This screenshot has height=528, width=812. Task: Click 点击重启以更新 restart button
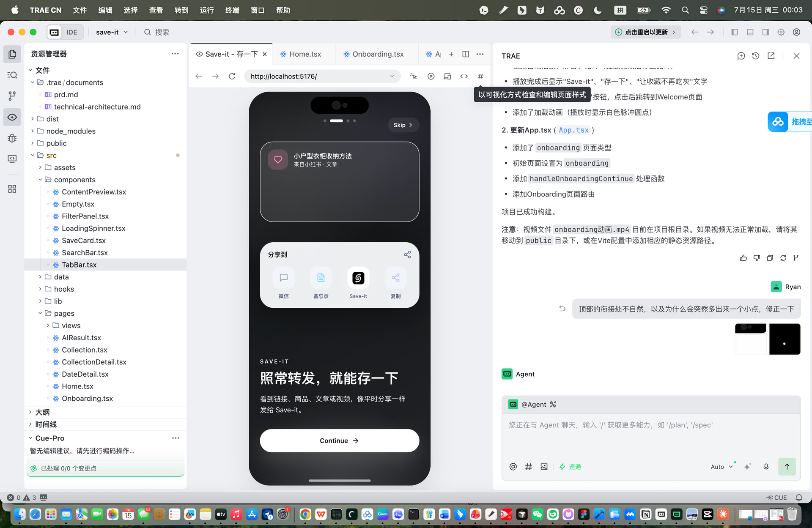tap(646, 32)
